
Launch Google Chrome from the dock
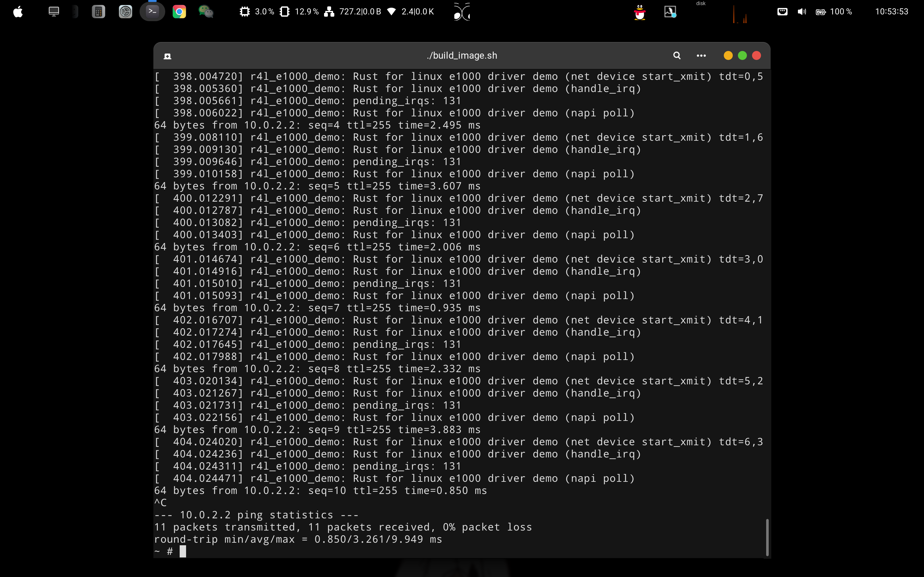click(x=179, y=12)
